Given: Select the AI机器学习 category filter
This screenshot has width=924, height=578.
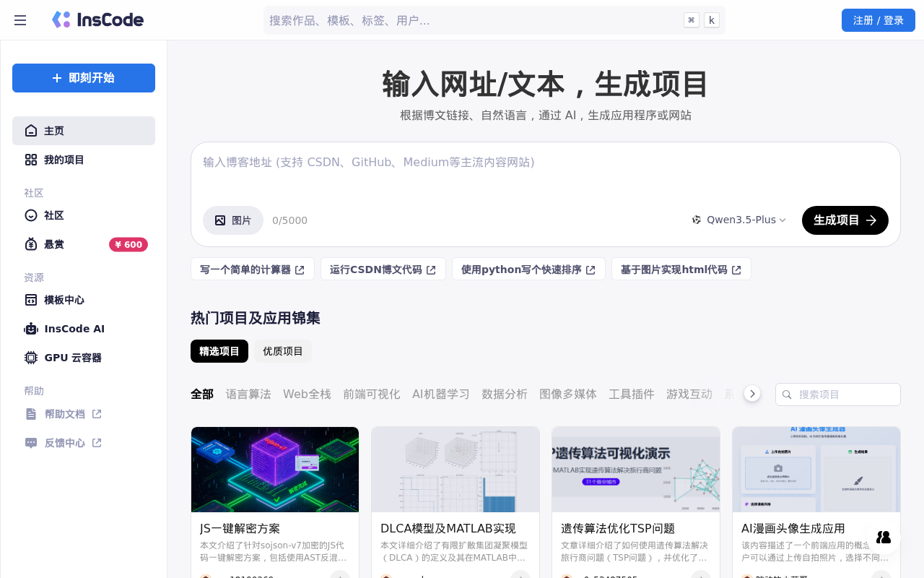Looking at the screenshot, I should (441, 394).
